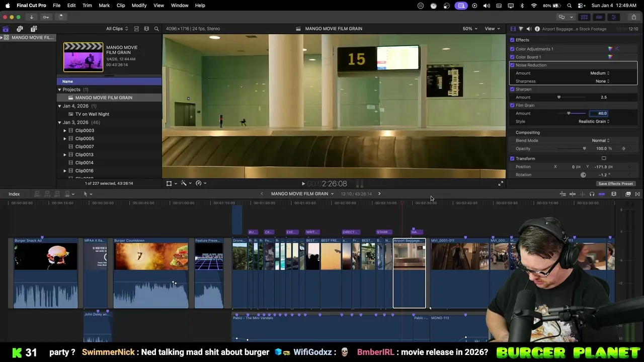Click the viewer play button
Image resolution: width=644 pixels, height=362 pixels.
(x=303, y=184)
